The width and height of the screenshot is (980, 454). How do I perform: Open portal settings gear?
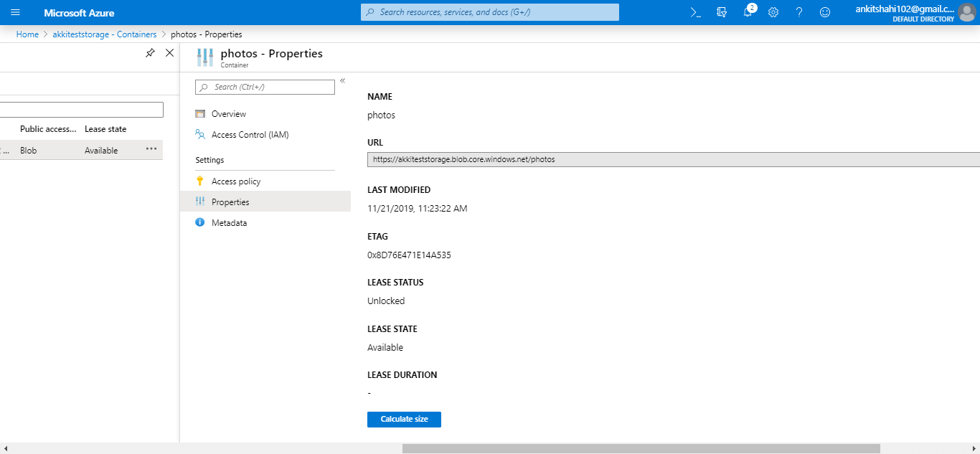click(x=773, y=12)
